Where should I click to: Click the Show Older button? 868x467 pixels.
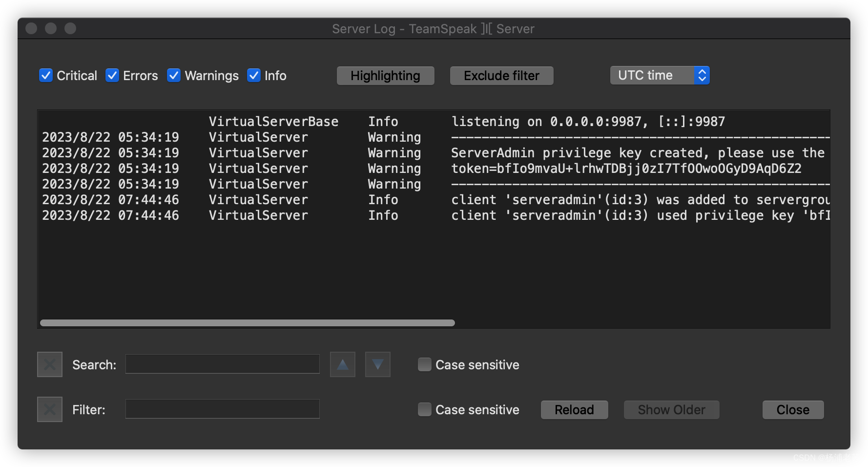click(672, 410)
